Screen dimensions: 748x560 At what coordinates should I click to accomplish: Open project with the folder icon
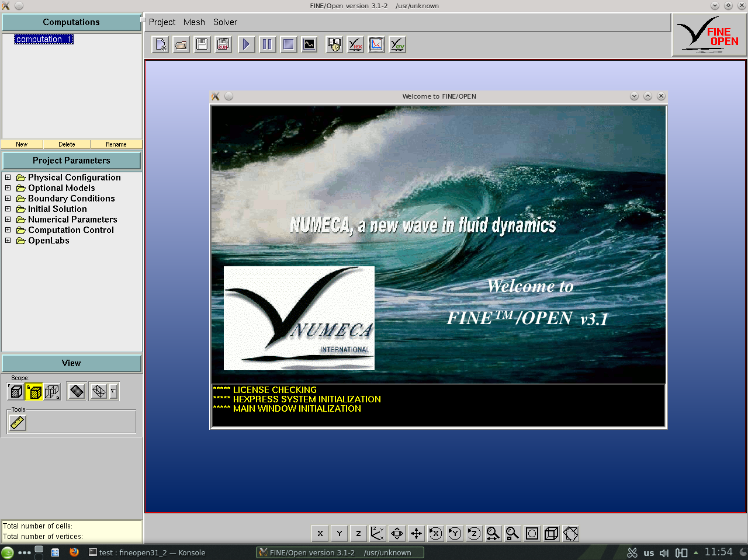click(x=181, y=44)
